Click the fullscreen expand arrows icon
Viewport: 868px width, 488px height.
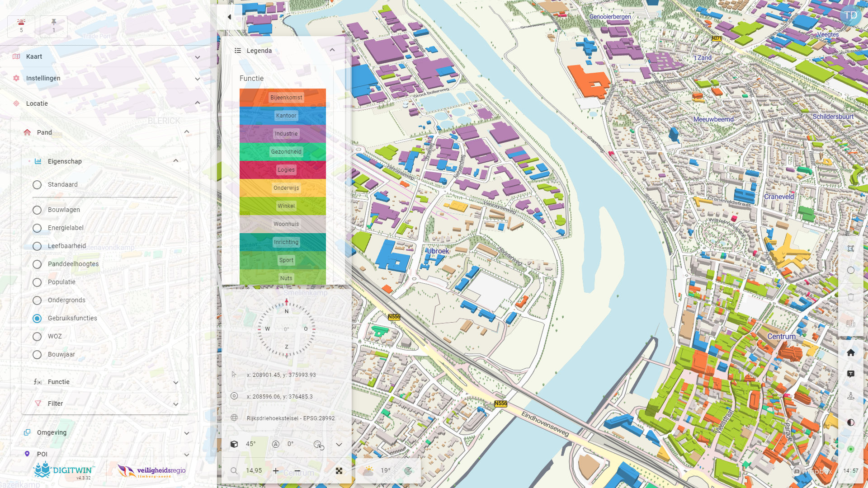click(339, 471)
